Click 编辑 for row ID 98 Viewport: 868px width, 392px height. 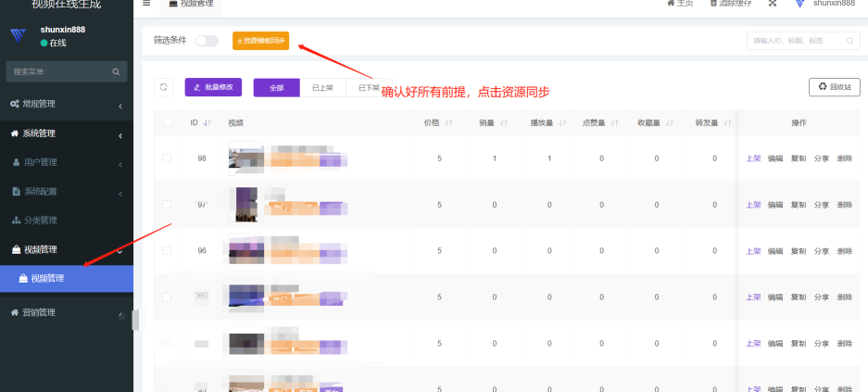pyautogui.click(x=775, y=158)
